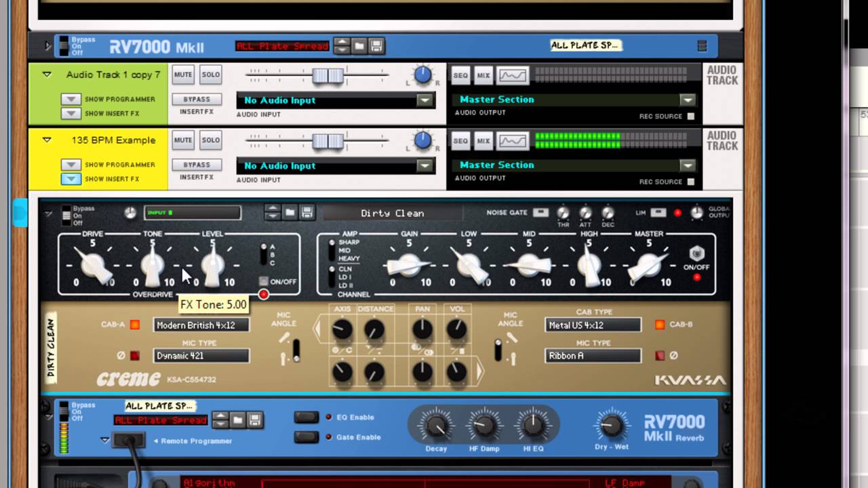This screenshot has width=868, height=488.
Task: Toggle phase invert button for Cab B mic
Action: click(660, 355)
